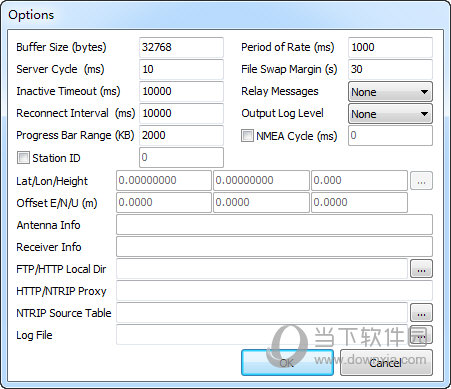This screenshot has height=389, width=451.
Task: Toggle the NMEA Cycle (ms) checkbox
Action: (x=247, y=136)
